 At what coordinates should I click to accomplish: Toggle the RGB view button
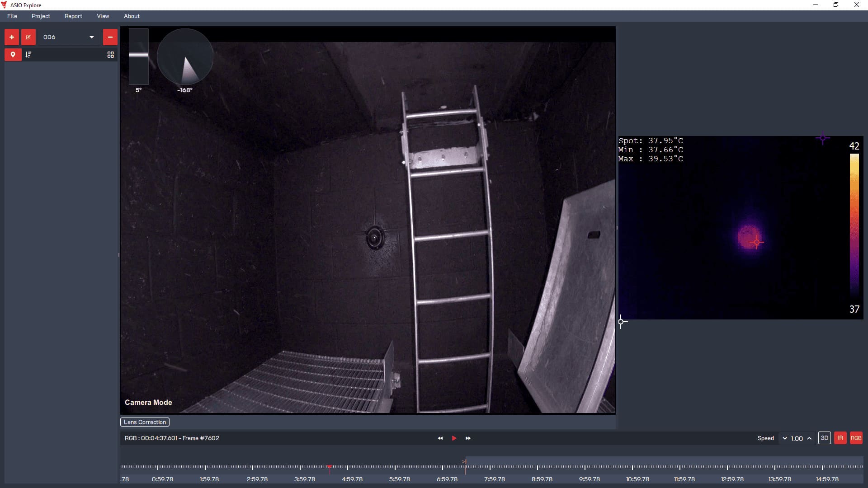point(856,438)
